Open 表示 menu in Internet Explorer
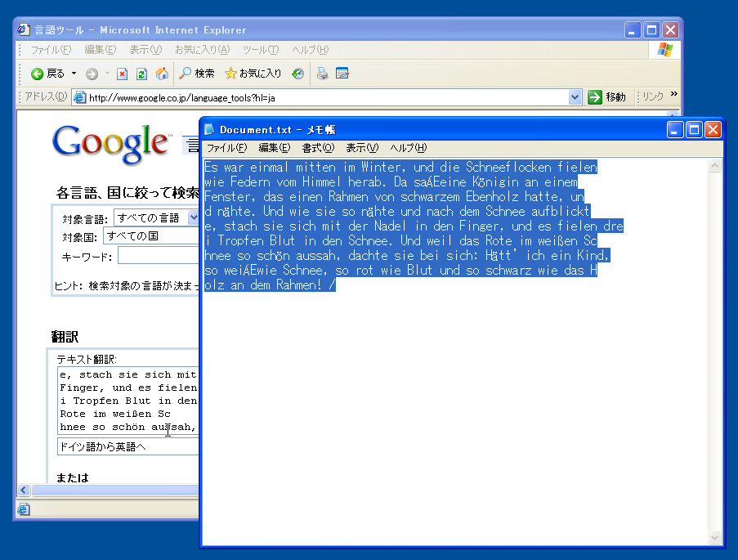This screenshot has width=738, height=560. click(145, 49)
